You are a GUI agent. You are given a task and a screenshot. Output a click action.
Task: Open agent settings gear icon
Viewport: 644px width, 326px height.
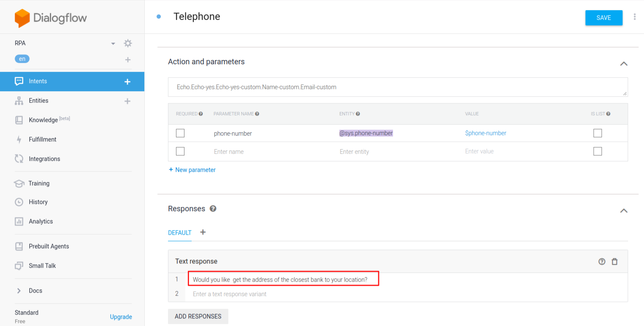tap(127, 43)
